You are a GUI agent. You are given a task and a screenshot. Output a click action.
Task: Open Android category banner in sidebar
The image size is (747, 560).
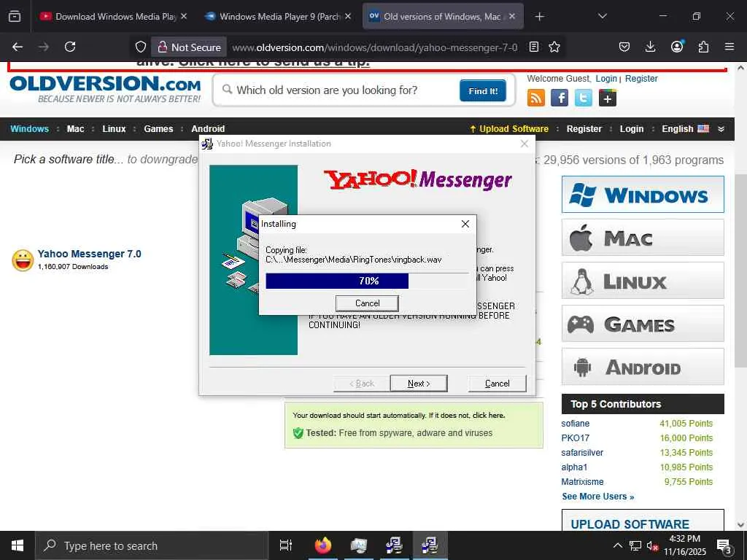click(x=643, y=366)
